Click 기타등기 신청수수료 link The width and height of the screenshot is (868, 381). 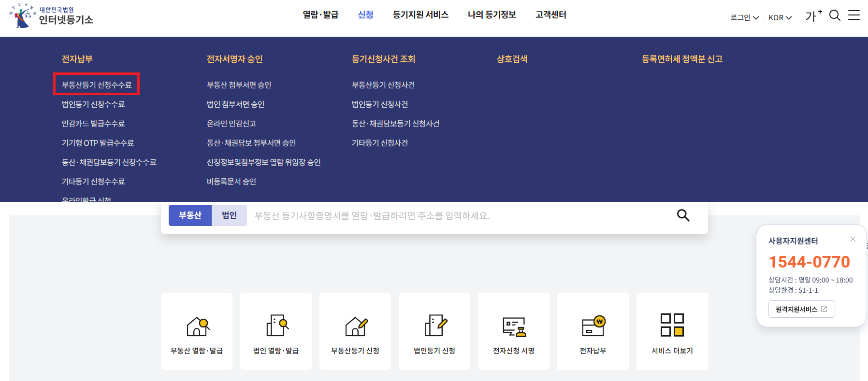click(93, 182)
